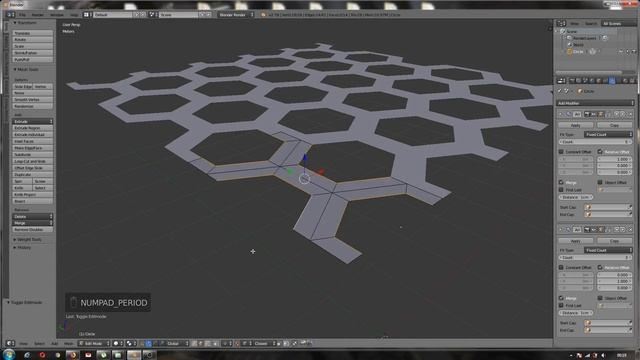Click the 3D view editor type icon
Screen dimensions: 640x360
point(10,344)
